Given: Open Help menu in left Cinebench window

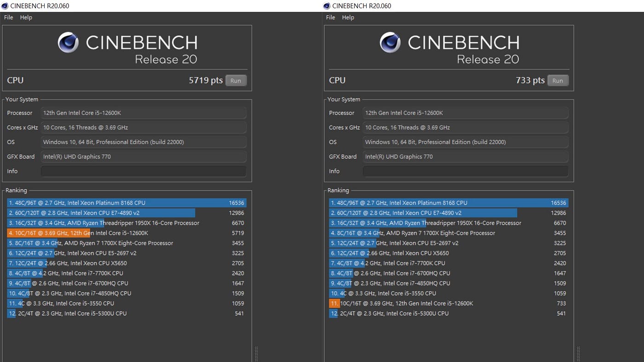Looking at the screenshot, I should coord(26,17).
